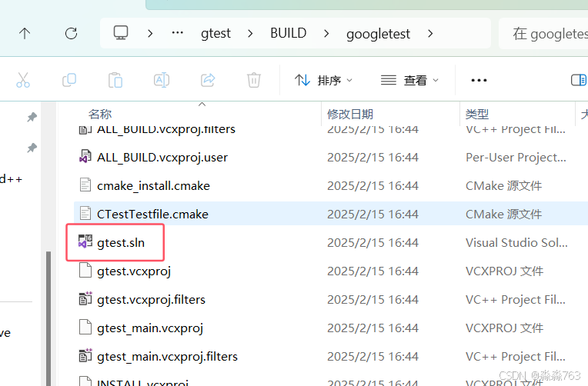Click blank file icon of gtest.vcxproj
Screen dimensions: 588x386
[x=85, y=270]
